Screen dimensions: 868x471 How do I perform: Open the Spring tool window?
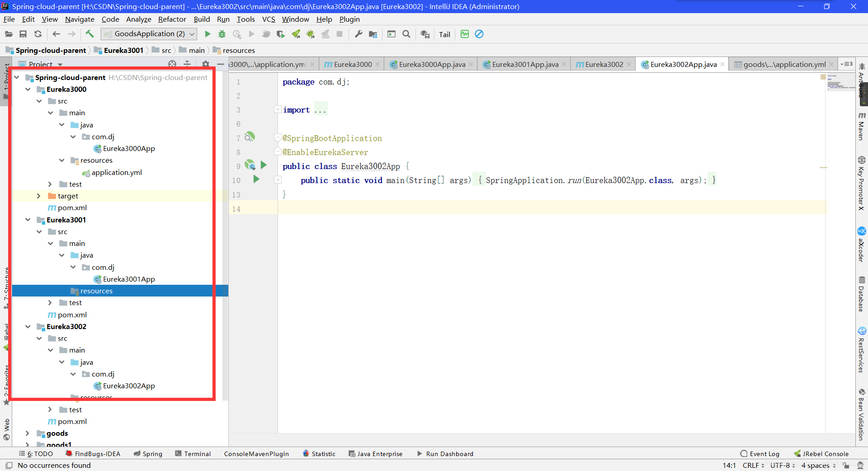pyautogui.click(x=148, y=454)
